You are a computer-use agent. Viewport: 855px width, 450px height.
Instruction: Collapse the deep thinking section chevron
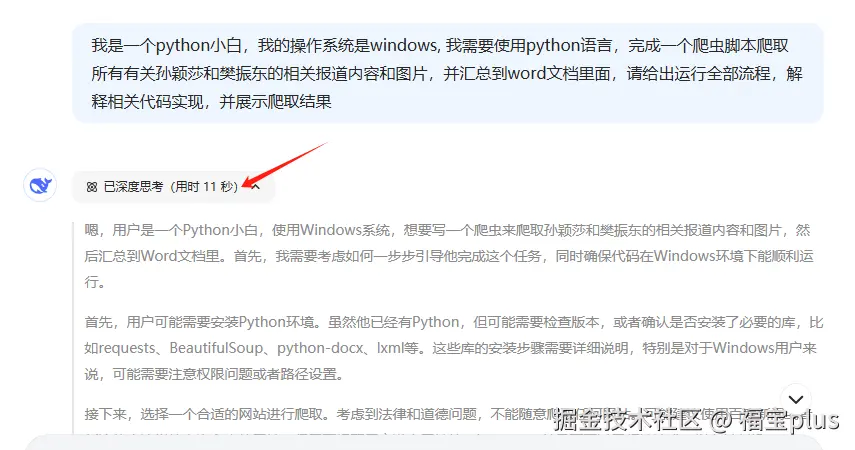[x=256, y=187]
